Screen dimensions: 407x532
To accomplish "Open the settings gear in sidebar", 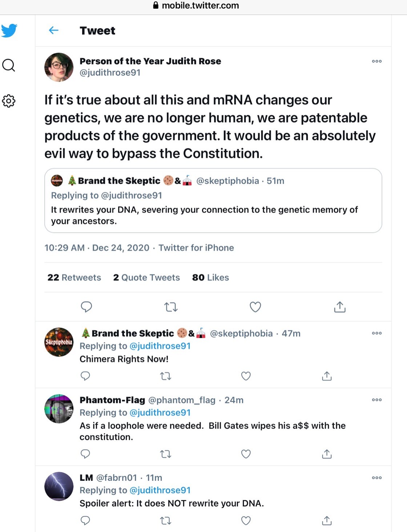I will click(x=9, y=101).
